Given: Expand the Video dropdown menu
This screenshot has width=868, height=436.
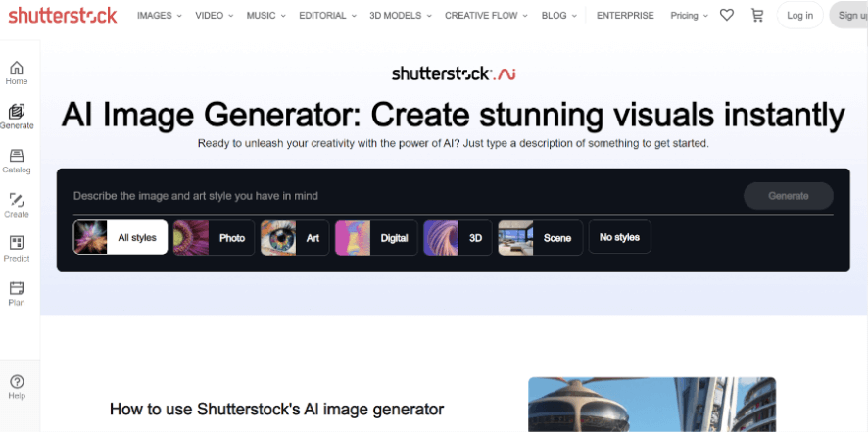Looking at the screenshot, I should pos(214,16).
